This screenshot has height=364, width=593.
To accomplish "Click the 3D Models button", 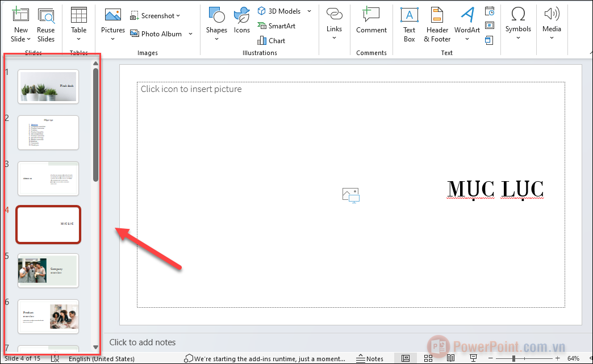I will [x=279, y=11].
